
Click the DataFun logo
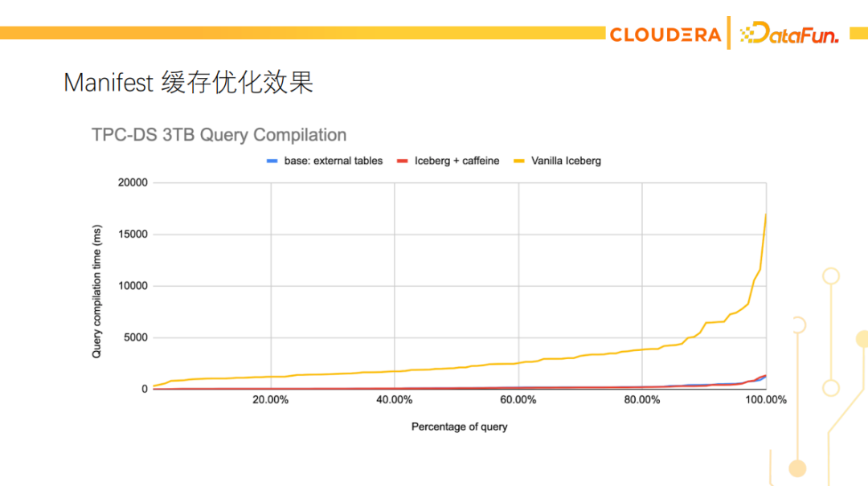tap(789, 35)
